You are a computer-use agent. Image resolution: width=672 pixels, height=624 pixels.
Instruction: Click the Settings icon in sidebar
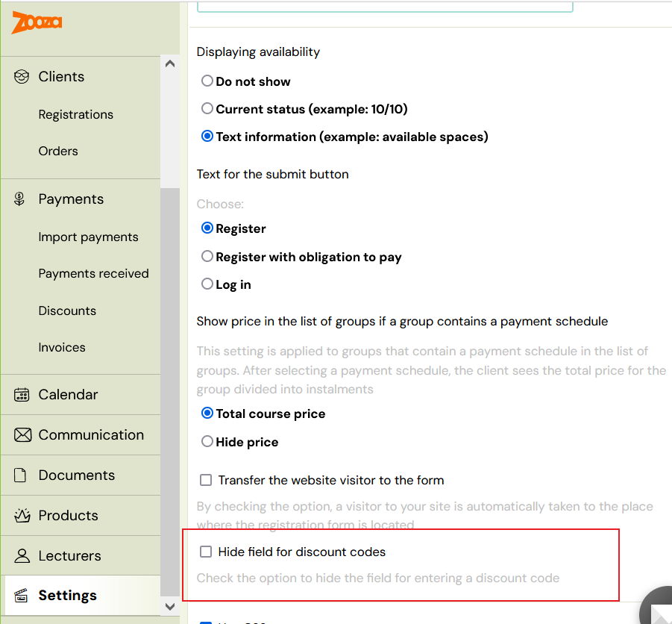tap(21, 596)
